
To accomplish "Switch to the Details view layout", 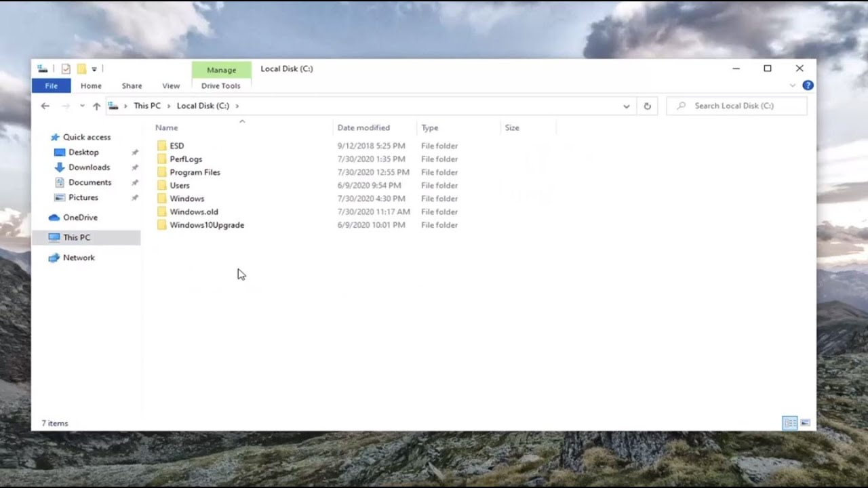I will coord(790,423).
